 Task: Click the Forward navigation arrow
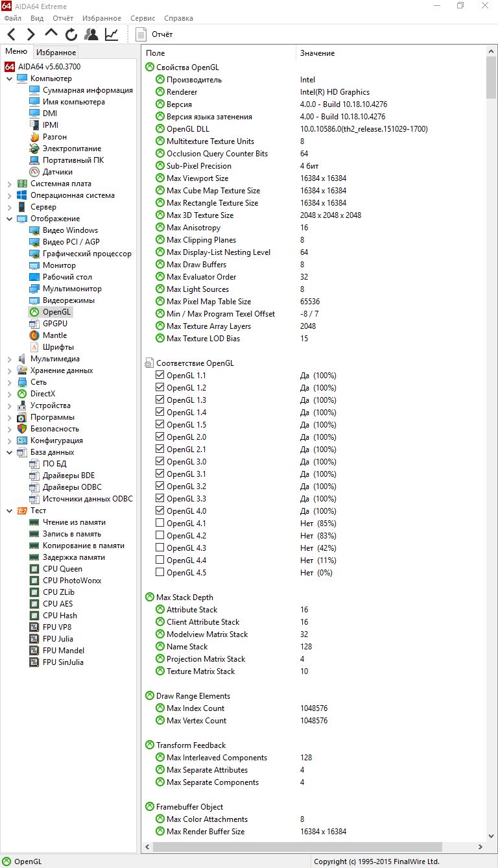tap(31, 34)
